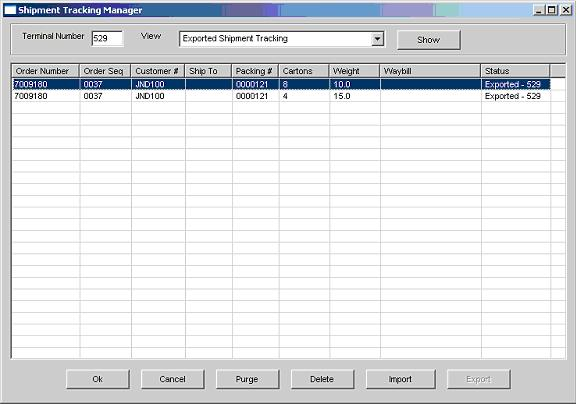The height and width of the screenshot is (404, 576).
Task: Click the Cartons column header
Action: click(304, 71)
